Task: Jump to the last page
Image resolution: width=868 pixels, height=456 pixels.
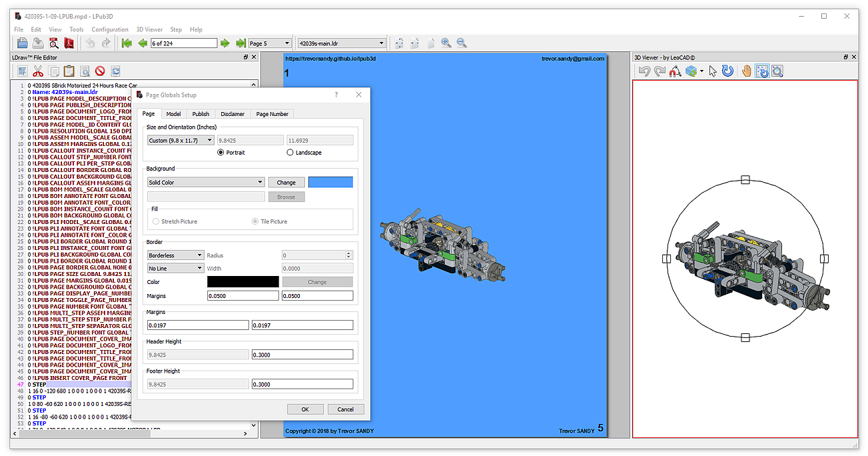Action: (x=240, y=43)
